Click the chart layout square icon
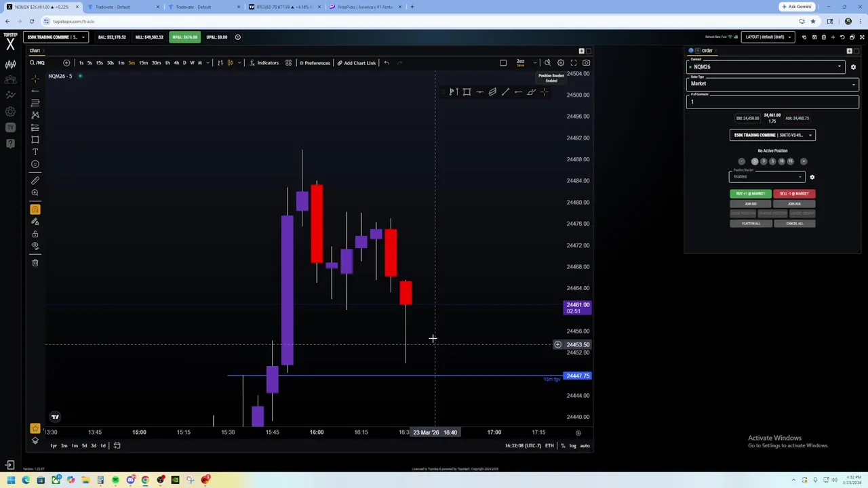 [503, 63]
